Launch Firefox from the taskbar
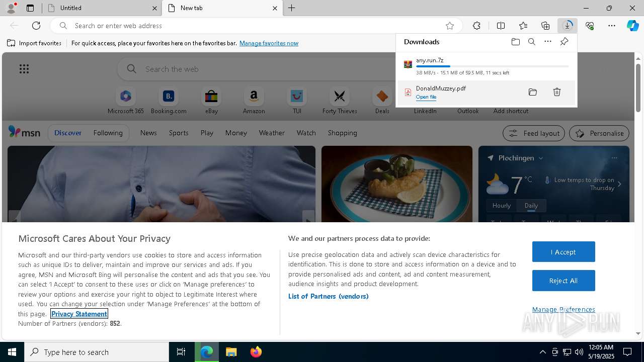Image resolution: width=644 pixels, height=362 pixels. pyautogui.click(x=256, y=352)
